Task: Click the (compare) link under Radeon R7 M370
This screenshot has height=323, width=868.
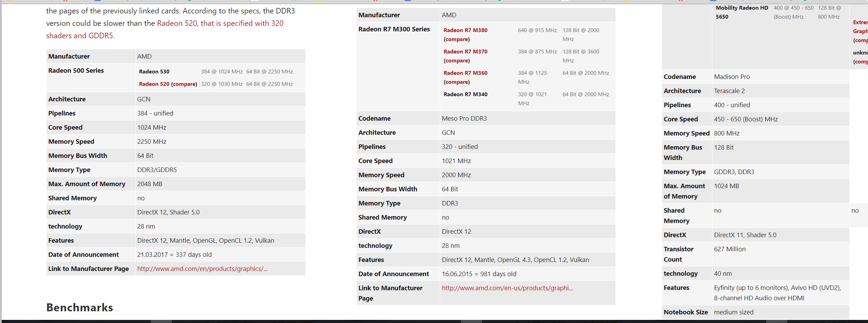Action: coord(457,61)
